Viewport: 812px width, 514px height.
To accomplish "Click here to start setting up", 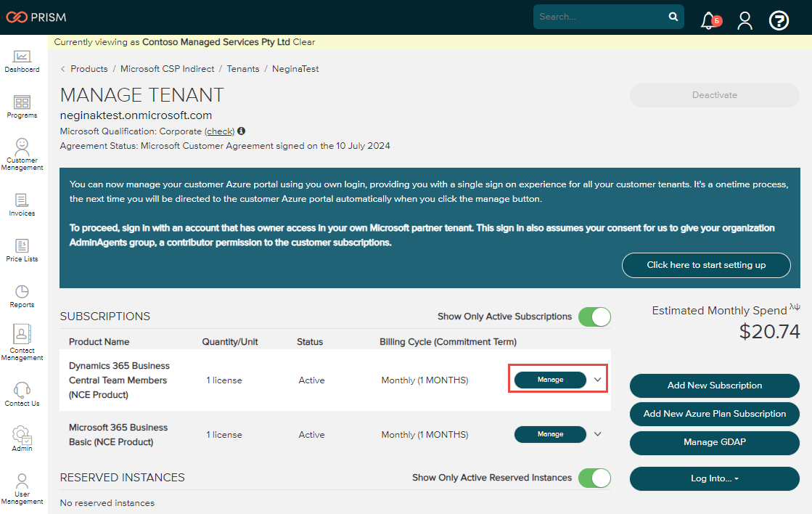I will [x=706, y=265].
